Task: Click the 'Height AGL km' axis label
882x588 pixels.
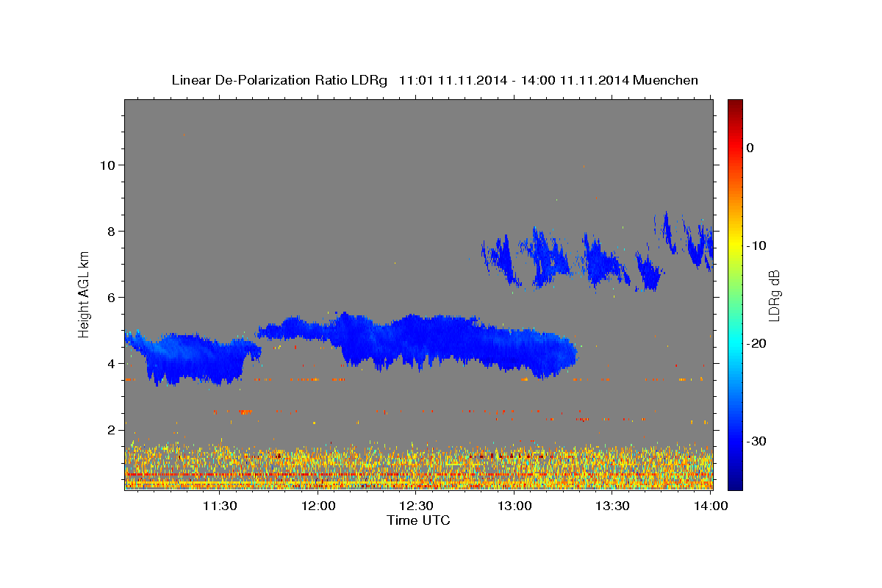Action: click(85, 294)
